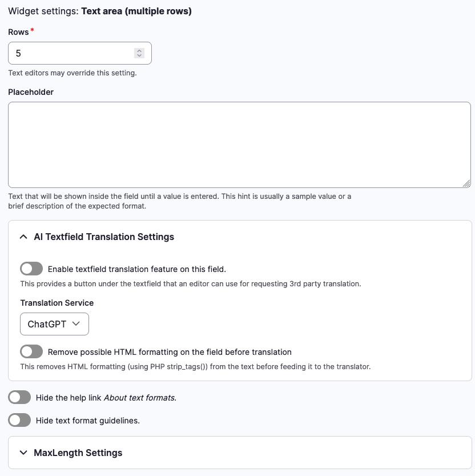Screen dimensions: 475x476
Task: Click the Translation Service label
Action: 57,303
